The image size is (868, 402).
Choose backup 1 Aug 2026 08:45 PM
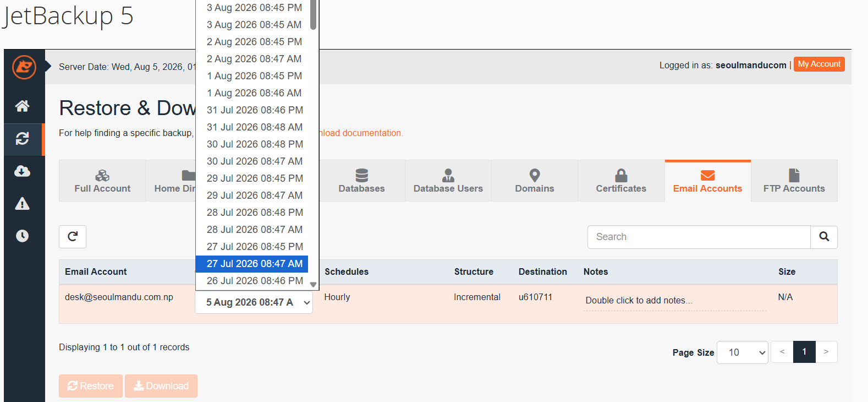click(252, 76)
